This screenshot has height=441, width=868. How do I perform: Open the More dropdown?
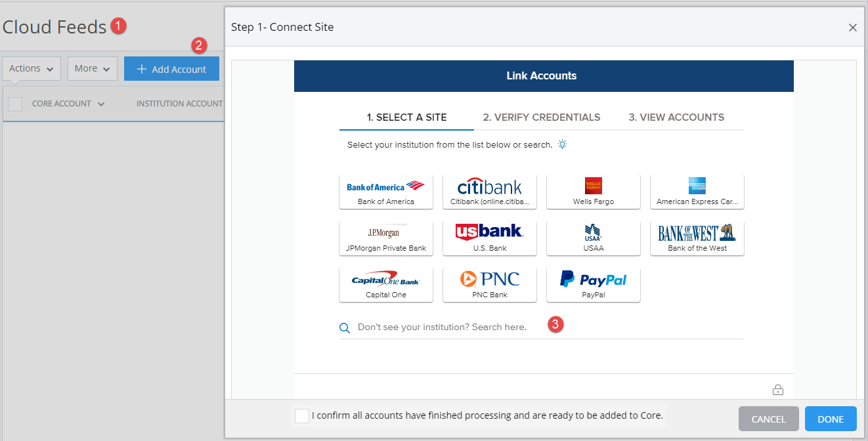(93, 68)
